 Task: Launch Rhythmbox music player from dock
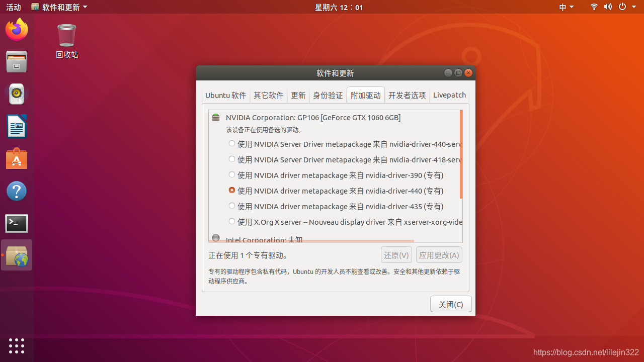[x=17, y=94]
